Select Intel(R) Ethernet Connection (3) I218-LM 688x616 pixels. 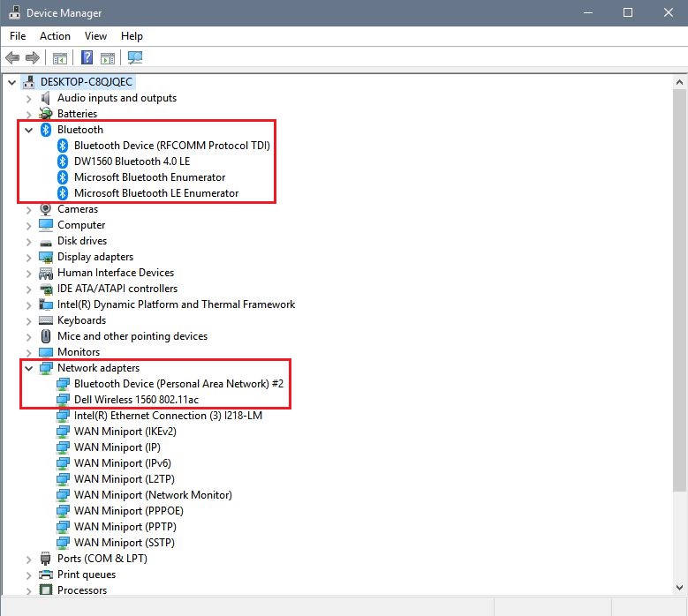(168, 416)
